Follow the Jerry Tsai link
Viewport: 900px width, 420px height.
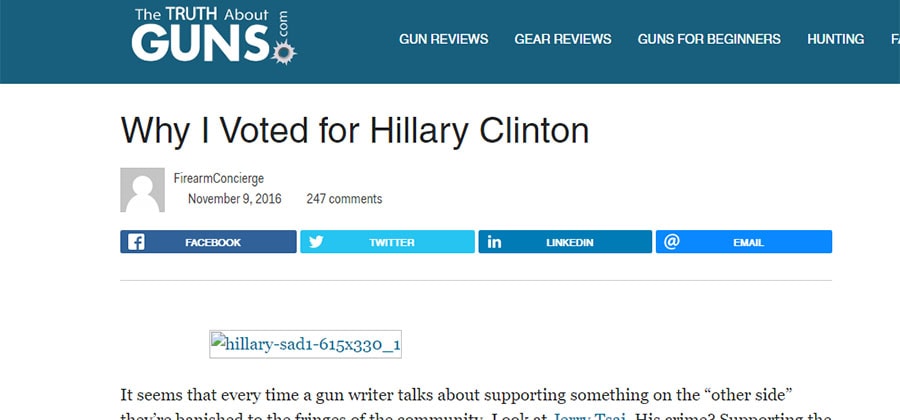pos(588,417)
